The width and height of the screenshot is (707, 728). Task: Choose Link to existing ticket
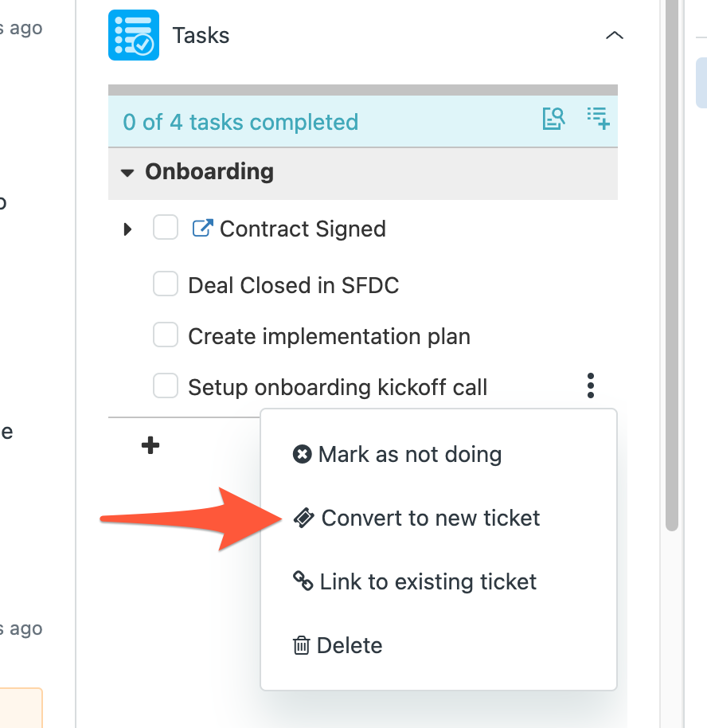[415, 581]
